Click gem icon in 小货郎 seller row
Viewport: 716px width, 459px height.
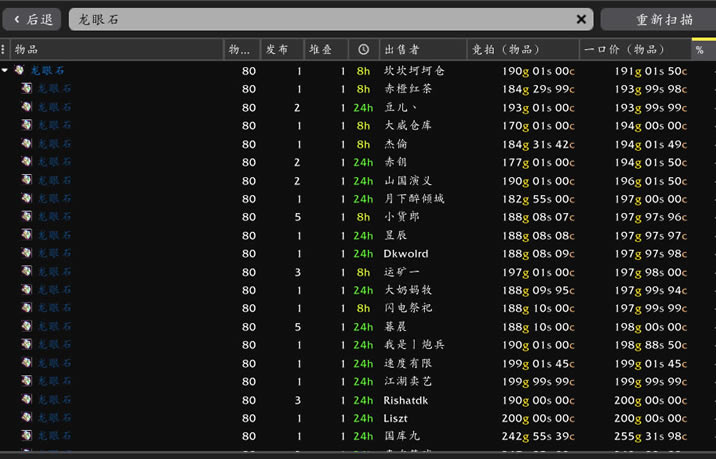pyautogui.click(x=27, y=217)
